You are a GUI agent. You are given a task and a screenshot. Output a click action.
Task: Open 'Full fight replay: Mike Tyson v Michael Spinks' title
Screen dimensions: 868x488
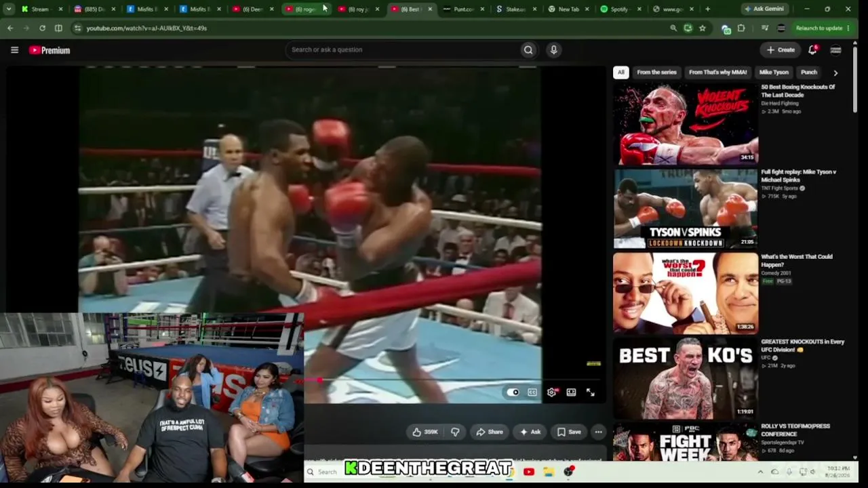tap(799, 176)
